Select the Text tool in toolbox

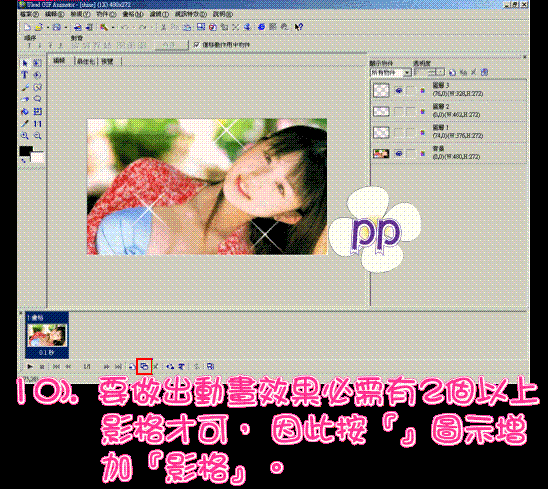click(24, 75)
